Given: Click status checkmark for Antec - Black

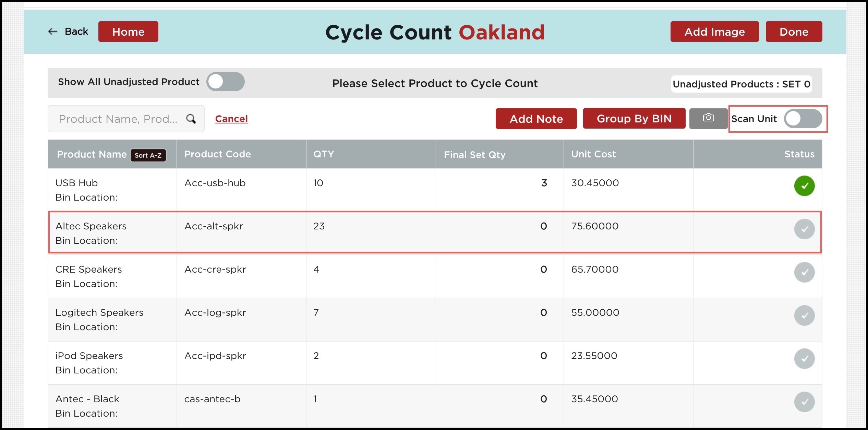Looking at the screenshot, I should (804, 402).
